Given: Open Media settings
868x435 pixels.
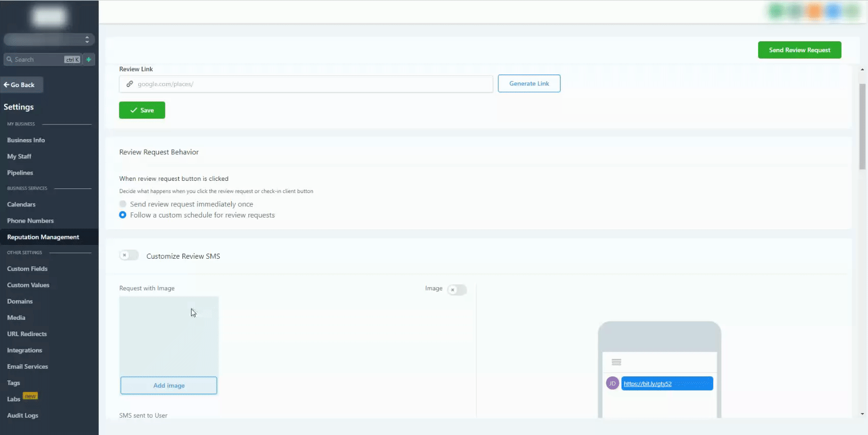Looking at the screenshot, I should 16,317.
